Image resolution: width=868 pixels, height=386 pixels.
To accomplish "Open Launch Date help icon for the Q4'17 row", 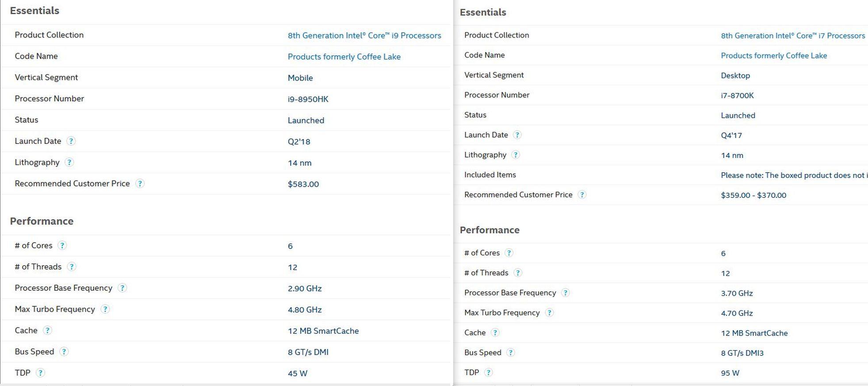I will [517, 135].
